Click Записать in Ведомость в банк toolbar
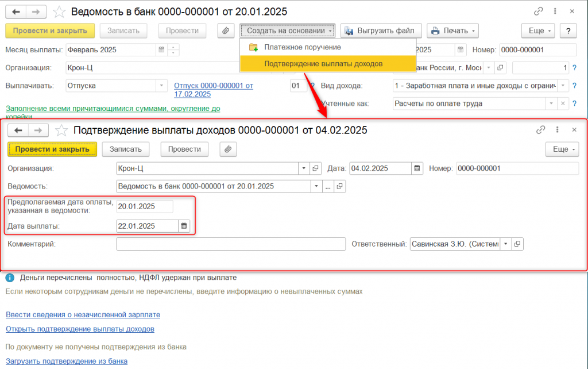The image size is (588, 369). coord(123,31)
